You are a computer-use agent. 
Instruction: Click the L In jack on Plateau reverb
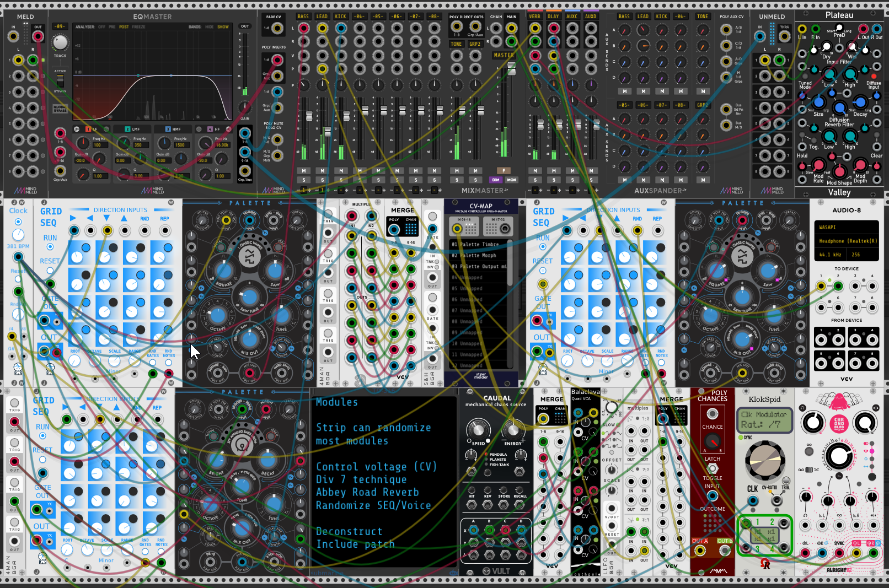(802, 29)
